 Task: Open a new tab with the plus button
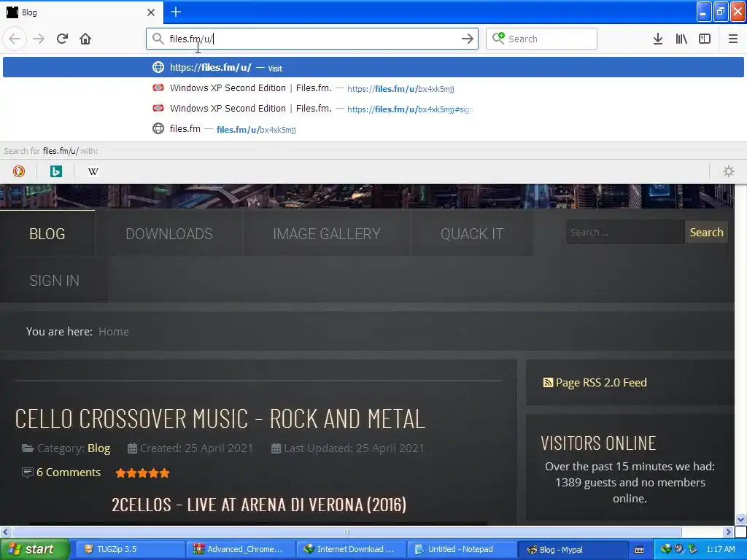pyautogui.click(x=176, y=12)
